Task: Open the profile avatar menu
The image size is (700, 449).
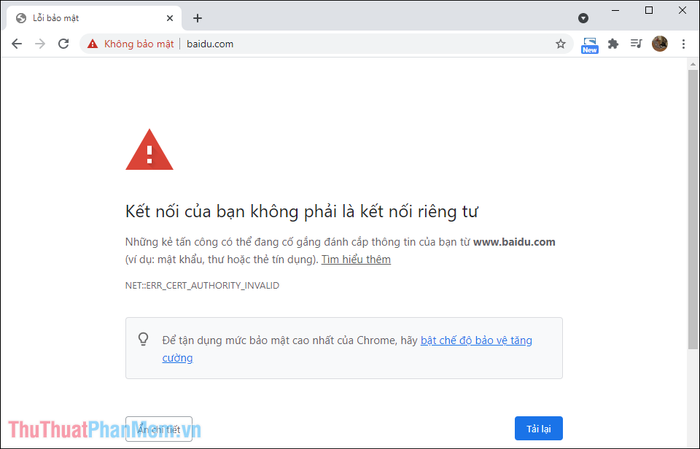Action: coord(660,44)
